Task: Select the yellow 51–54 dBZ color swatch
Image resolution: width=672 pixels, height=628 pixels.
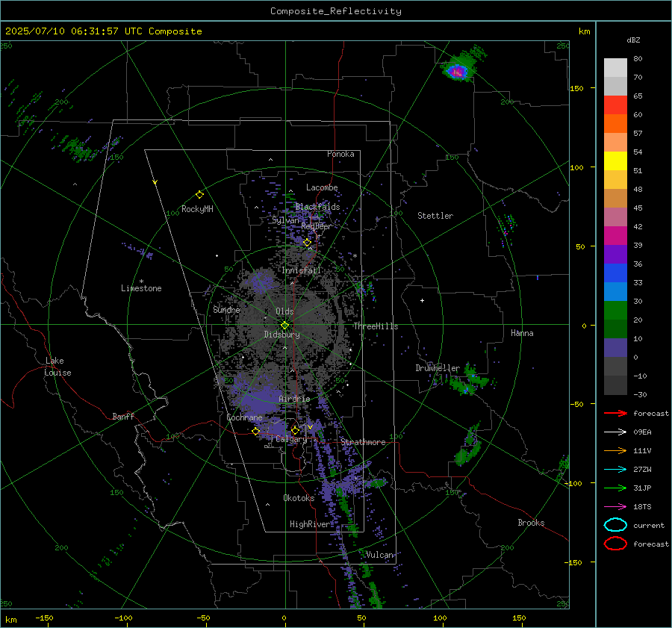Action: [615, 161]
